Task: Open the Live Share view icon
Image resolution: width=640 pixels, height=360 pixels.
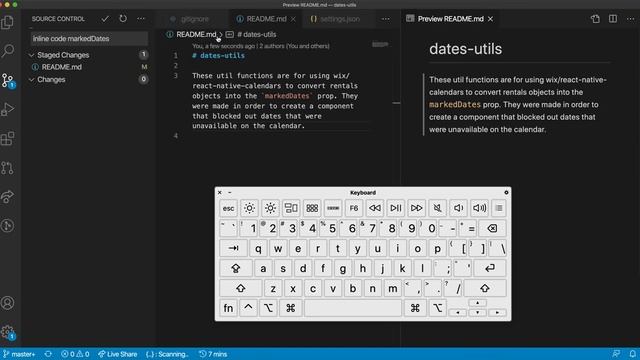Action: pyautogui.click(x=7, y=197)
